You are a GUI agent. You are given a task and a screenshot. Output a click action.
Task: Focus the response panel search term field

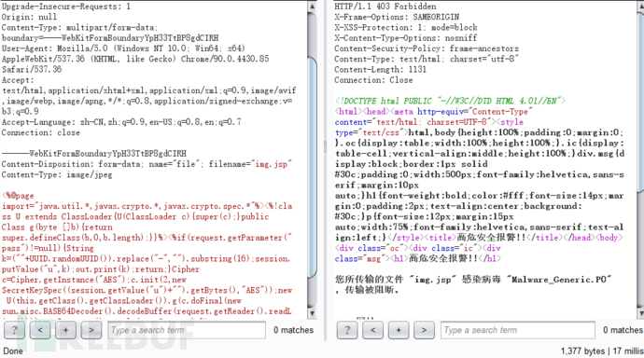[x=518, y=330]
